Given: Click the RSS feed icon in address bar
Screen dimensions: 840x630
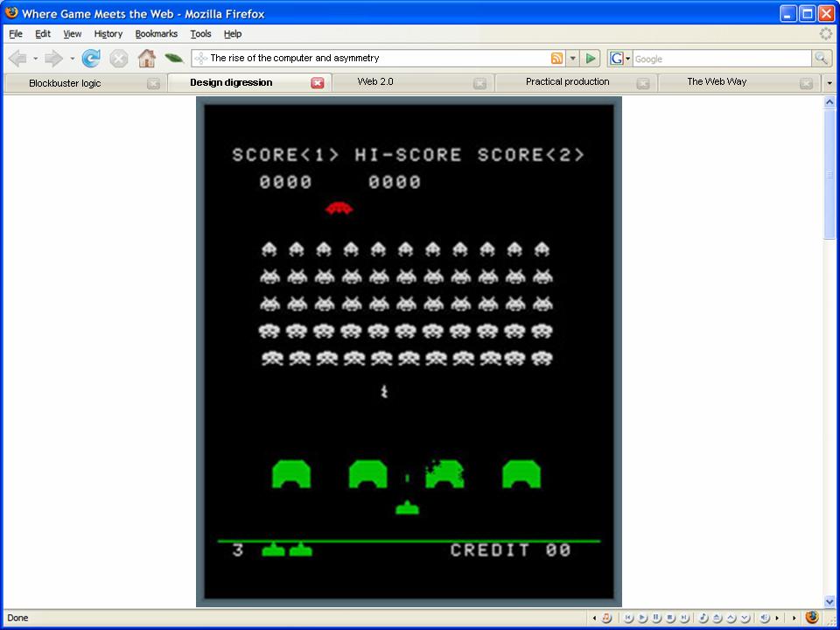Looking at the screenshot, I should pyautogui.click(x=557, y=58).
